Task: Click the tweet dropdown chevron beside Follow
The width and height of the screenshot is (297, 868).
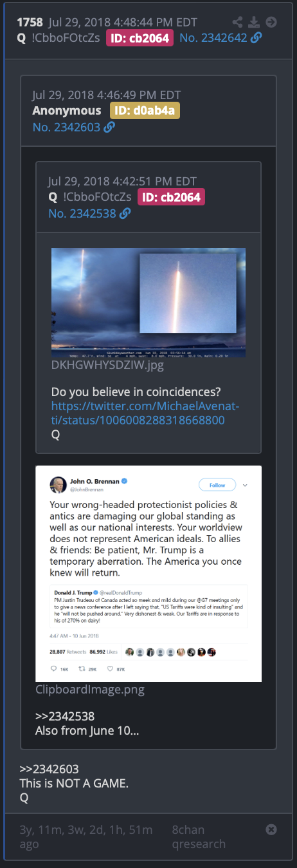Action: click(245, 485)
